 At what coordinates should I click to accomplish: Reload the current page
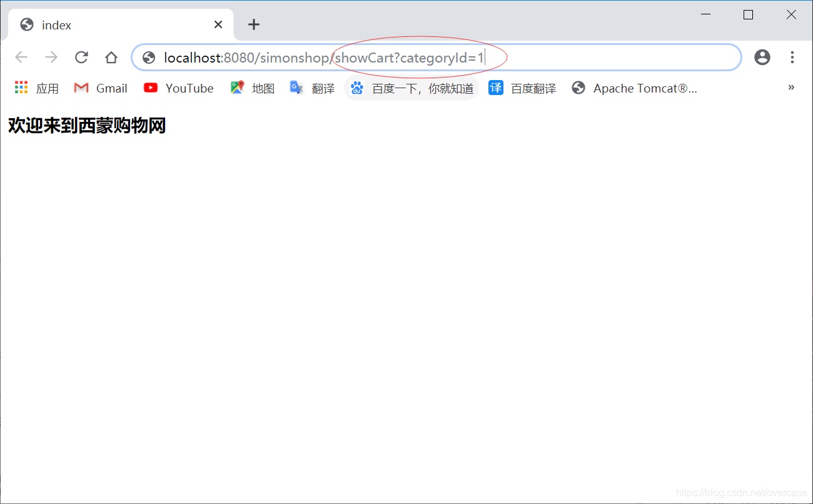(81, 58)
